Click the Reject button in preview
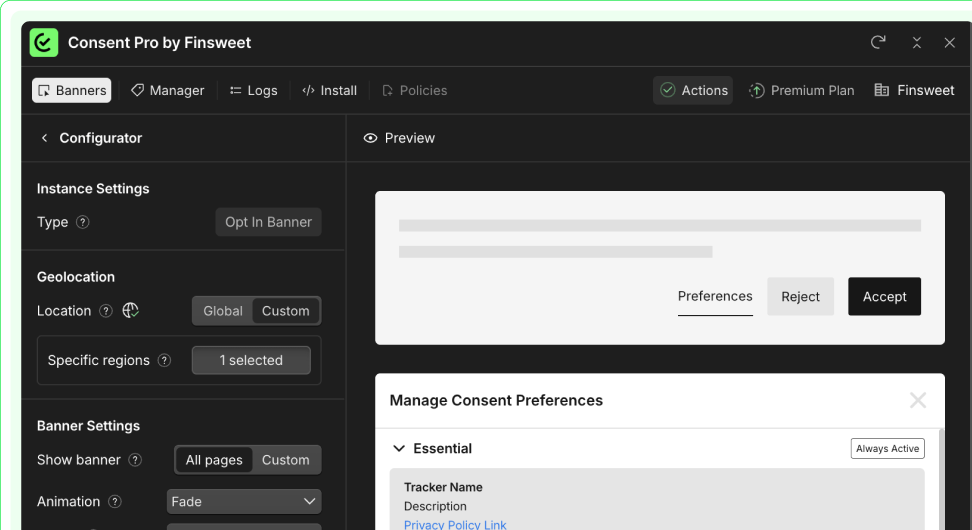The width and height of the screenshot is (972, 530). point(800,296)
